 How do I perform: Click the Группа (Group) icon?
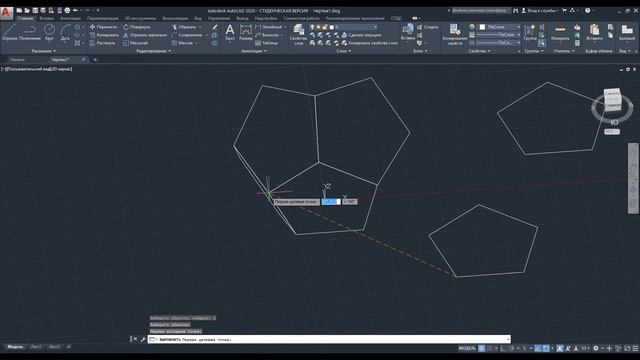click(x=530, y=32)
